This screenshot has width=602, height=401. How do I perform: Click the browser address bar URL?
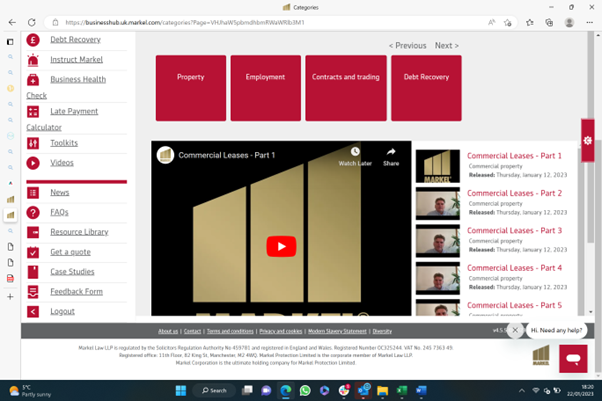[185, 23]
